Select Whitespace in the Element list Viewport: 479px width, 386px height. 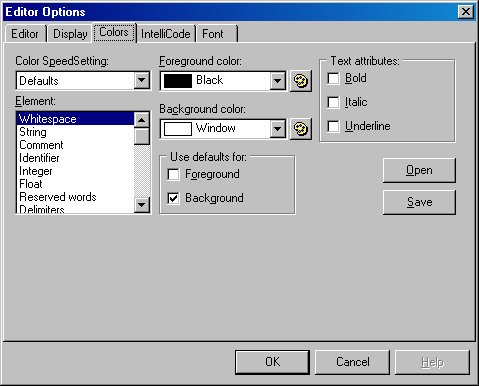click(75, 119)
